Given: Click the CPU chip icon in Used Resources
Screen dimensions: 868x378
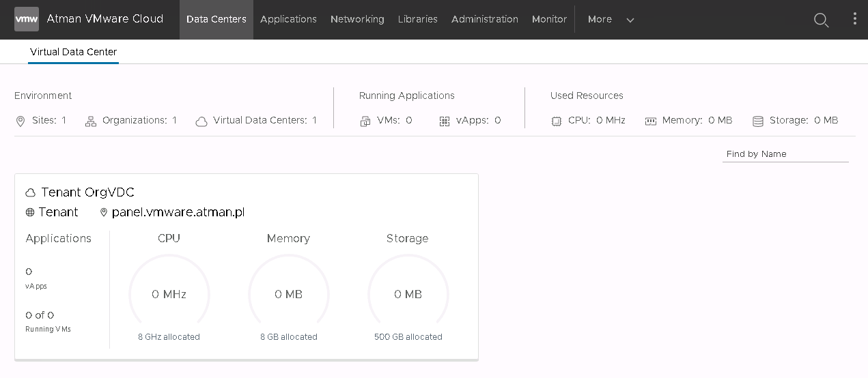Looking at the screenshot, I should [x=557, y=121].
